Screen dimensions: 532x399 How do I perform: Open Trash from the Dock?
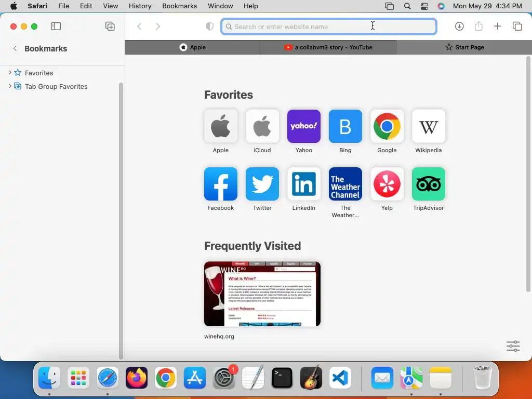482,378
